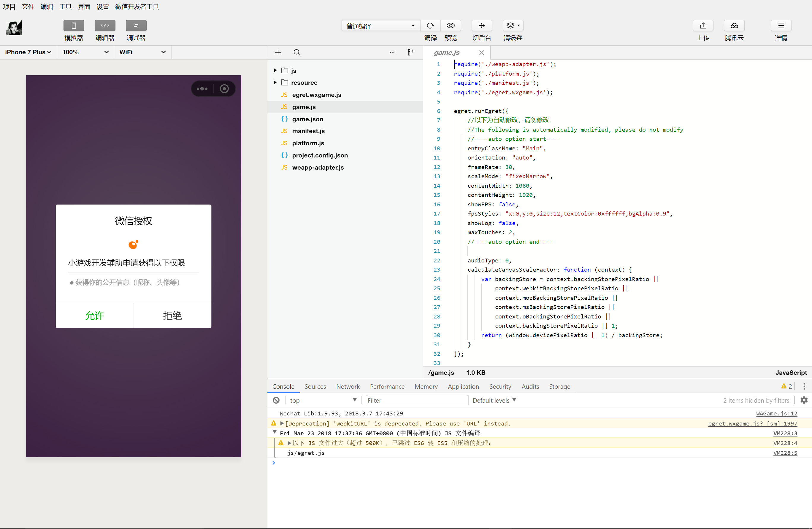Switch to the Application tab
This screenshot has width=812, height=529.
coord(463,387)
